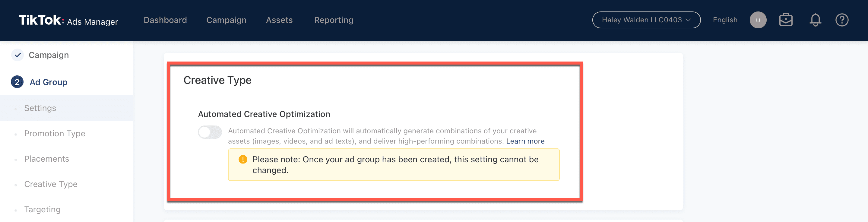868x222 pixels.
Task: Click the yellow warning exclamation icon
Action: 242,159
